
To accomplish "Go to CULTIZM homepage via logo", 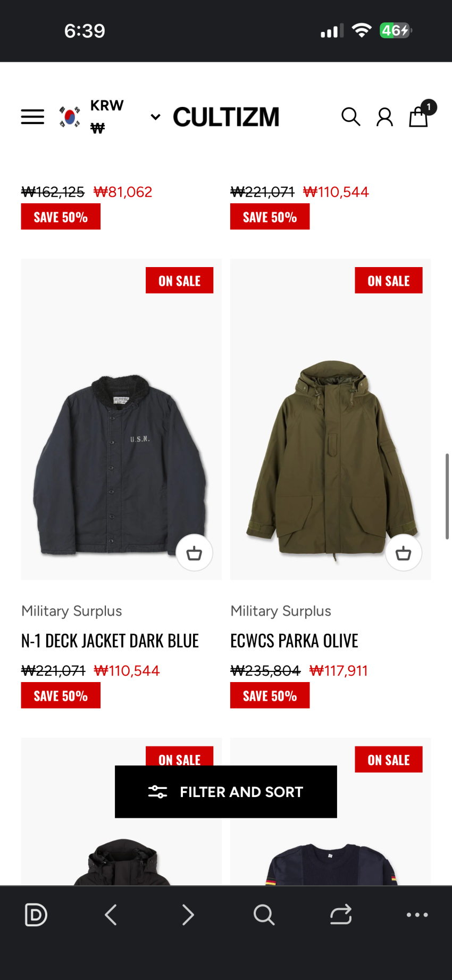I will point(226,117).
